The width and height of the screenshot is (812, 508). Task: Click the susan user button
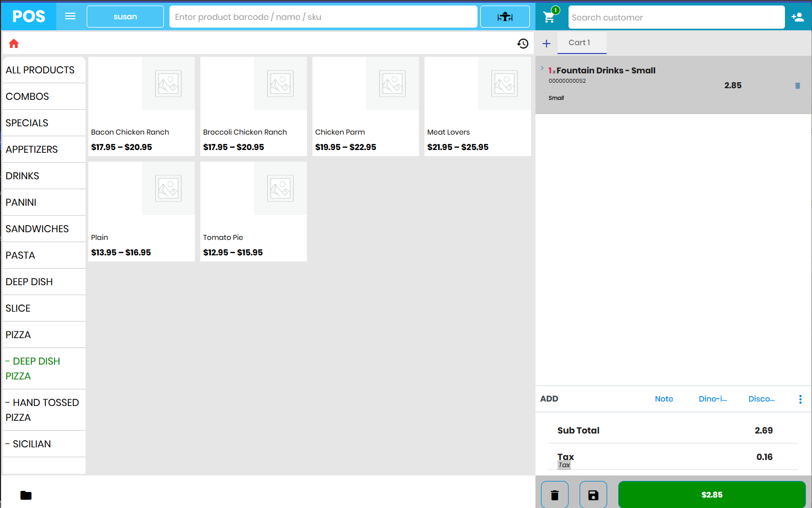125,17
